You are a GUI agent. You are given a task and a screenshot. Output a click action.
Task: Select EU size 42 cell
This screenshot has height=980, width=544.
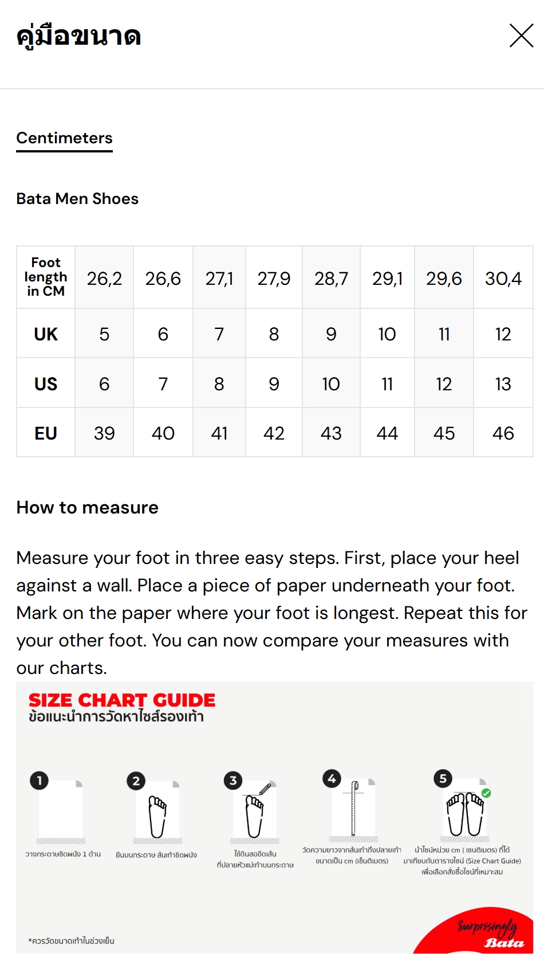274,433
